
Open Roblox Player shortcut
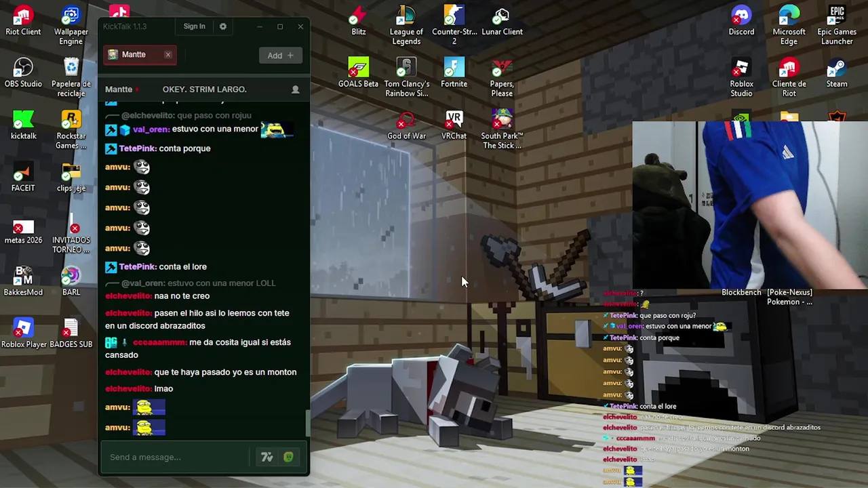click(x=23, y=333)
